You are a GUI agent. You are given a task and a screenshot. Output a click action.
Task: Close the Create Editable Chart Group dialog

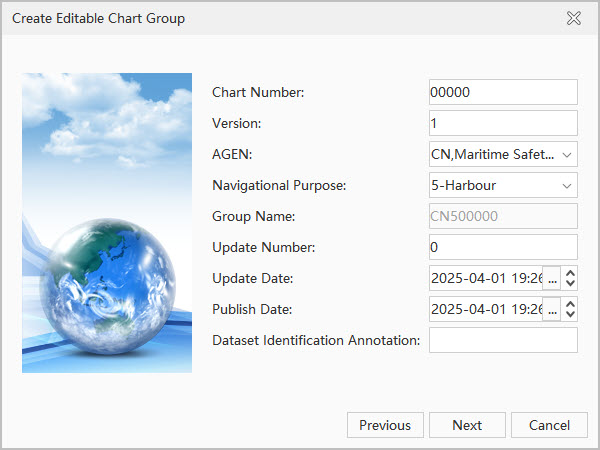(574, 18)
